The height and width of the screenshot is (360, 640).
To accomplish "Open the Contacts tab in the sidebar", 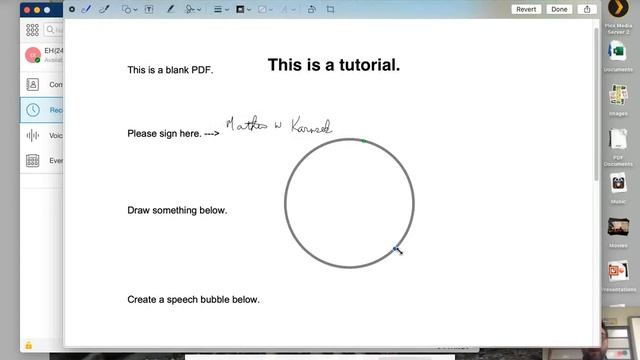I will [42, 84].
